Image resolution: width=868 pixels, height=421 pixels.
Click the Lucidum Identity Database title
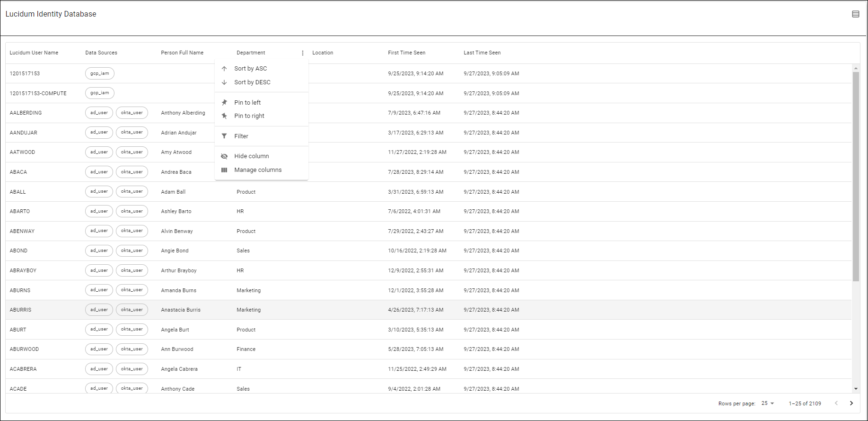click(51, 14)
